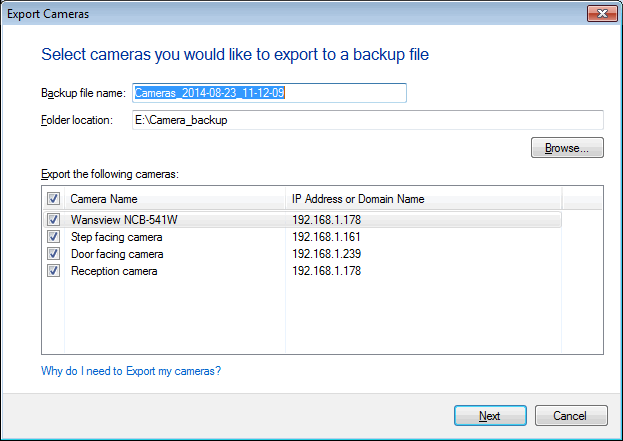Open the 'Why do I need to Export' link
623x441 pixels.
[x=131, y=371]
